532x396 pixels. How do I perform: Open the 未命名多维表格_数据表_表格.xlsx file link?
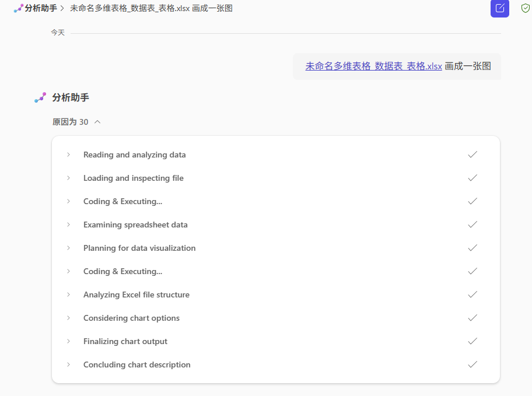[373, 66]
